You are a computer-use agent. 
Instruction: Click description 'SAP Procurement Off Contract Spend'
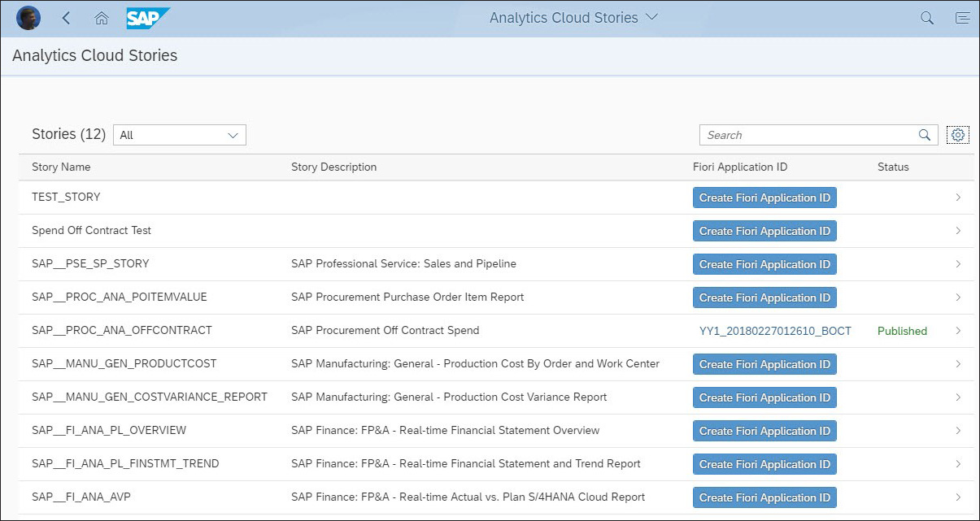tap(385, 330)
